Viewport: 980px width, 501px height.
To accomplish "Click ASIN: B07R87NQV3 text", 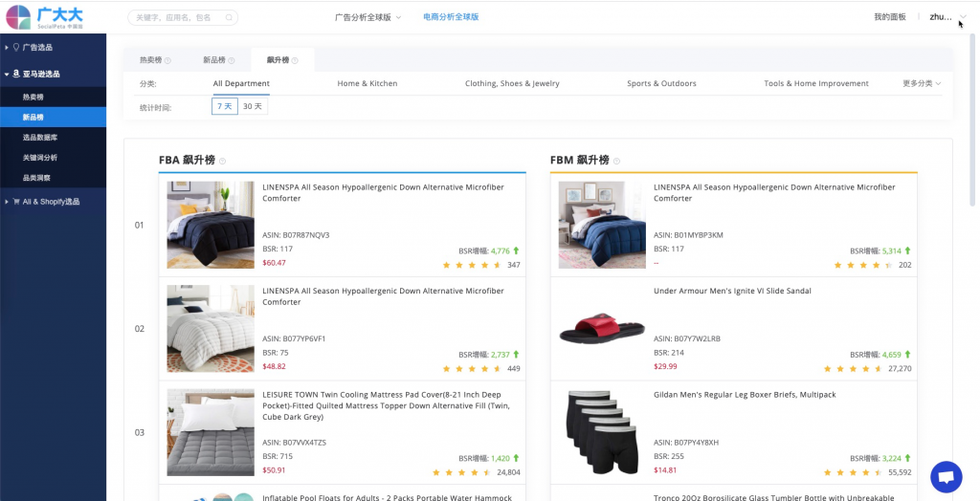I will tap(296, 235).
